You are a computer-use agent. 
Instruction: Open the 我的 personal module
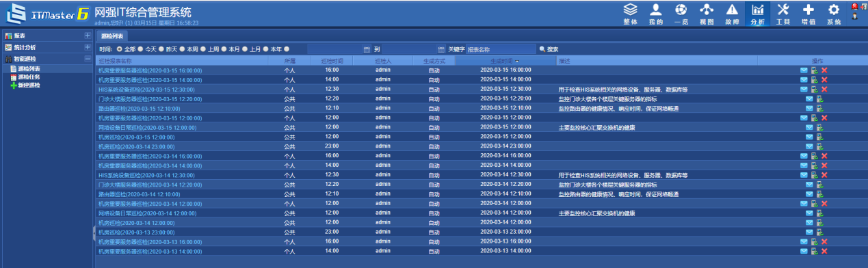[x=655, y=14]
